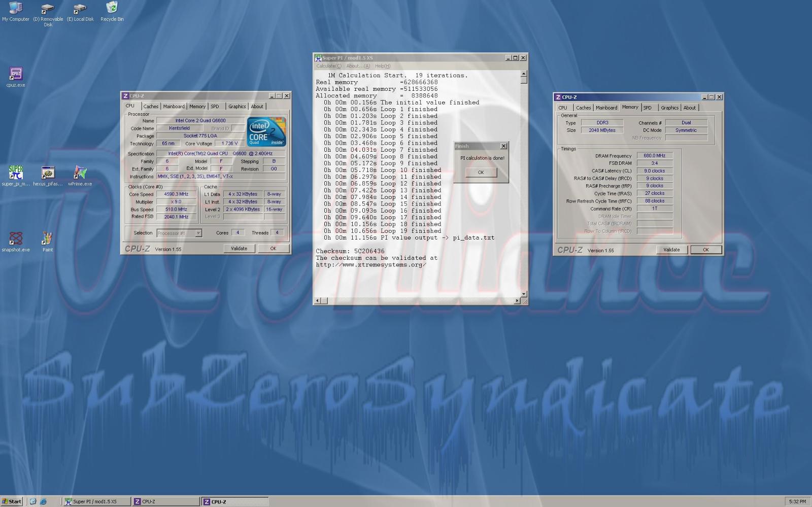Open the Start menu
This screenshot has height=507, width=812.
[12, 501]
